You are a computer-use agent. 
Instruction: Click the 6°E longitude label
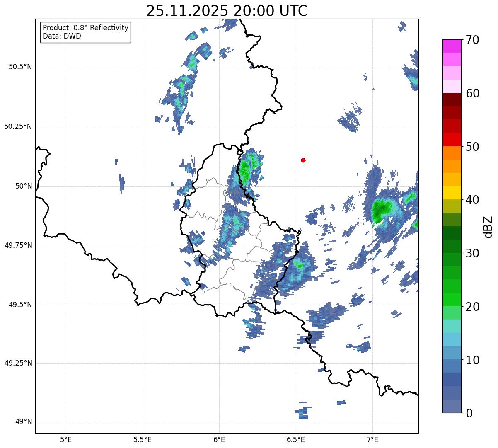(x=219, y=439)
